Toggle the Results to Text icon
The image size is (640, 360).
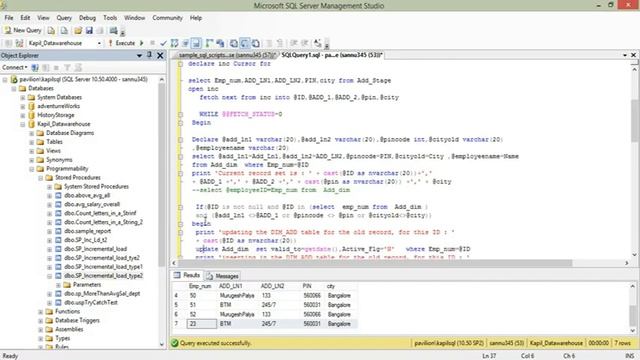click(x=234, y=43)
